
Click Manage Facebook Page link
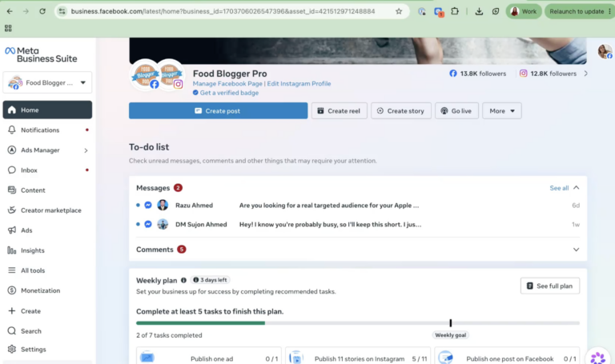pyautogui.click(x=227, y=83)
